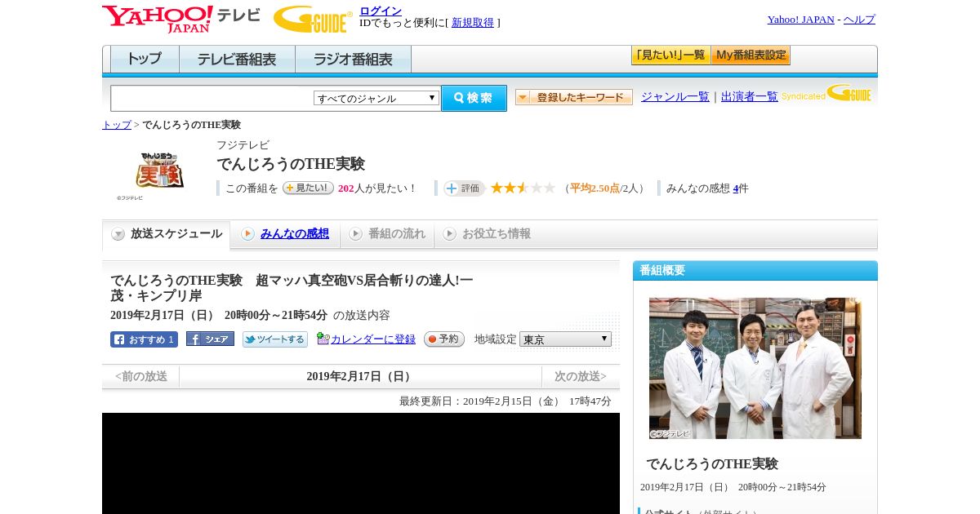Image resolution: width=980 pixels, height=514 pixels.
Task: Click the star rating display
Action: coord(523,188)
